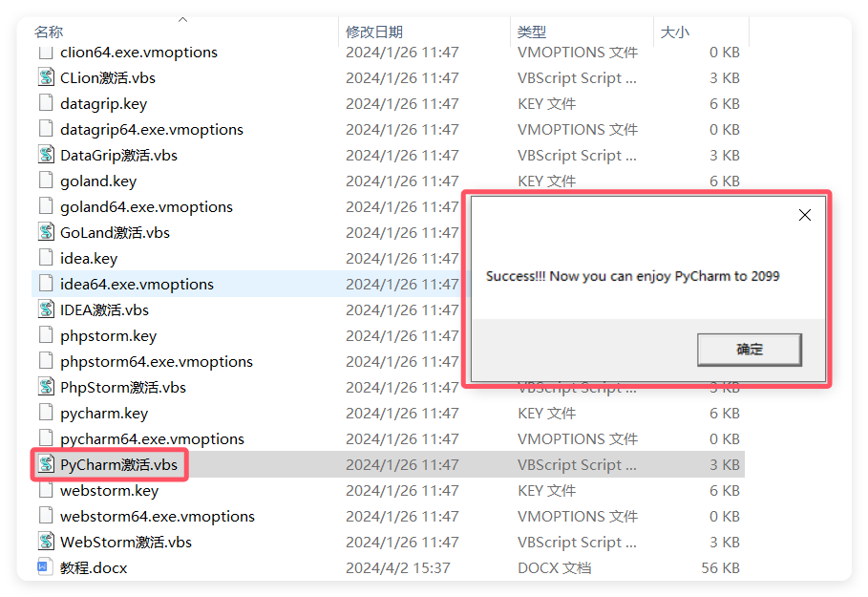The width and height of the screenshot is (868, 597).
Task: Select the file name 教程.docx
Action: point(94,568)
